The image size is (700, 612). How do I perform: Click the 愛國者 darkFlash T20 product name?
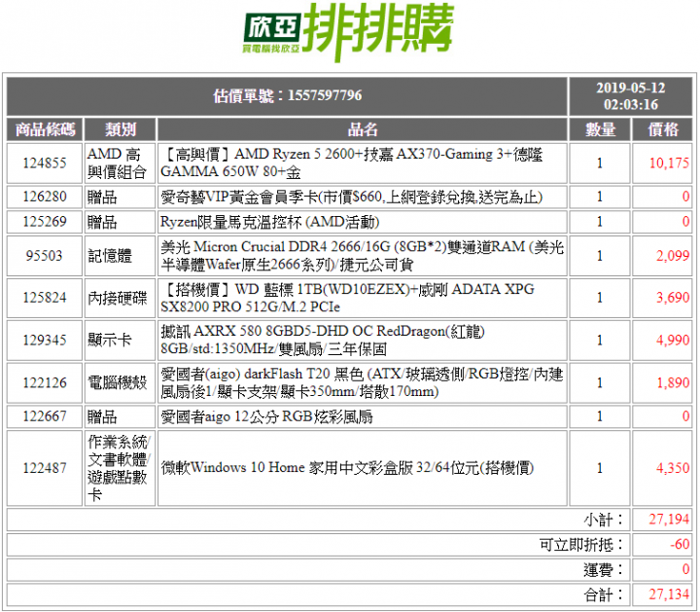[362, 382]
